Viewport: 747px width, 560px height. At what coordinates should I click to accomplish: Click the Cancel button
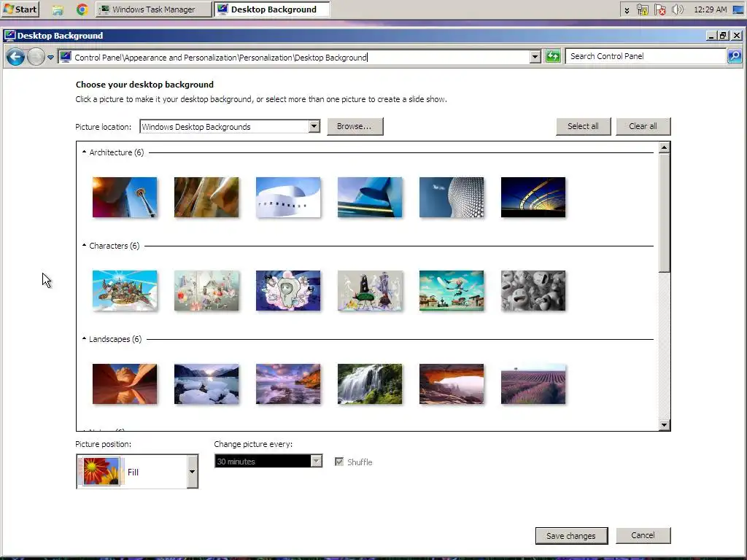(x=643, y=535)
